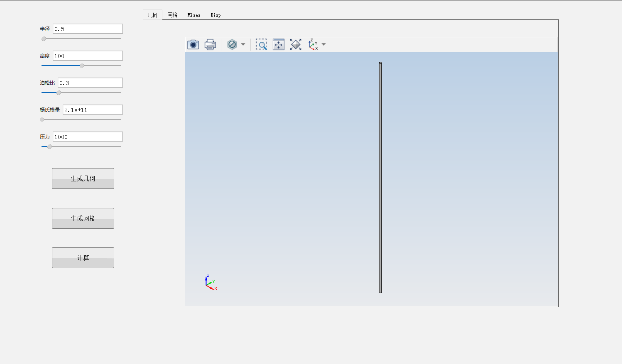Click the 半径 label
Image resolution: width=622 pixels, height=364 pixels.
point(45,29)
